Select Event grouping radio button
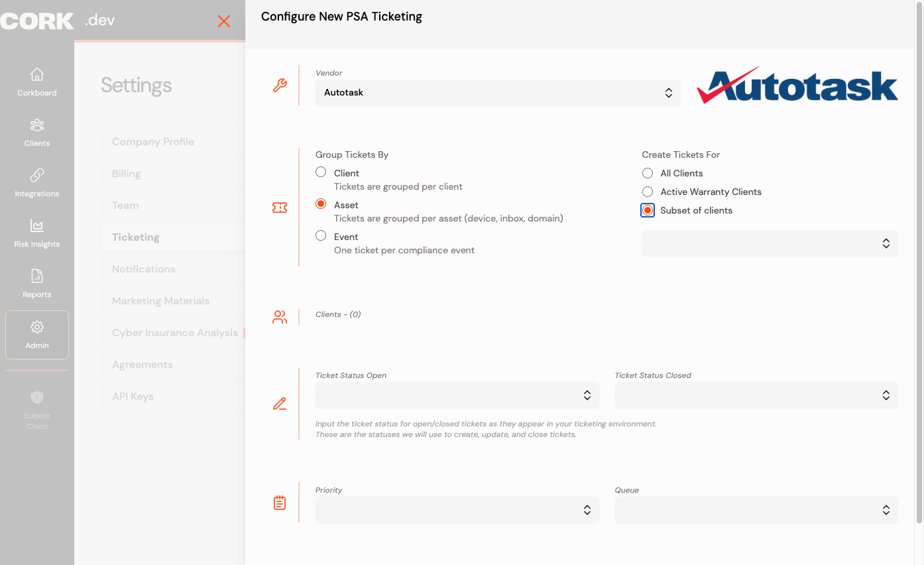This screenshot has height=565, width=924. (321, 235)
